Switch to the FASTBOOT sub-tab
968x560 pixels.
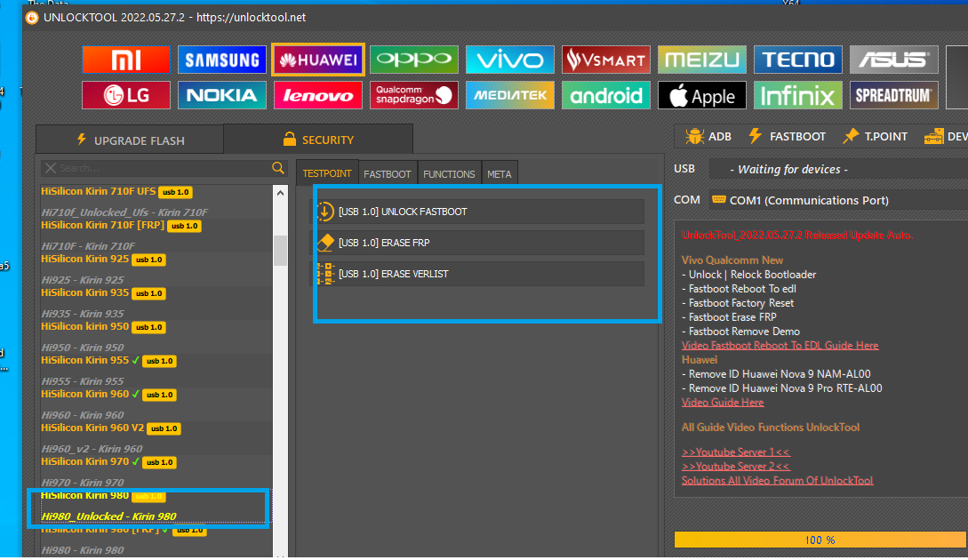pyautogui.click(x=387, y=174)
